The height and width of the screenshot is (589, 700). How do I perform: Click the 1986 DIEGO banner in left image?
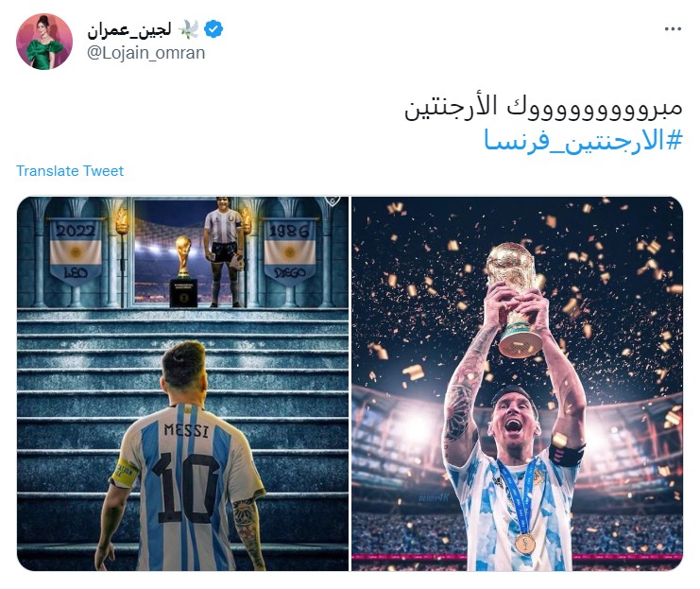coord(290,251)
